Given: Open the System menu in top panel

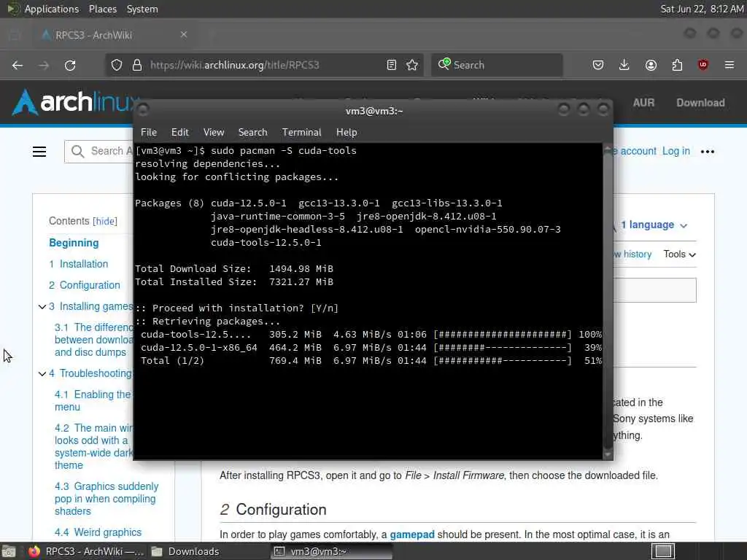Looking at the screenshot, I should tap(142, 9).
